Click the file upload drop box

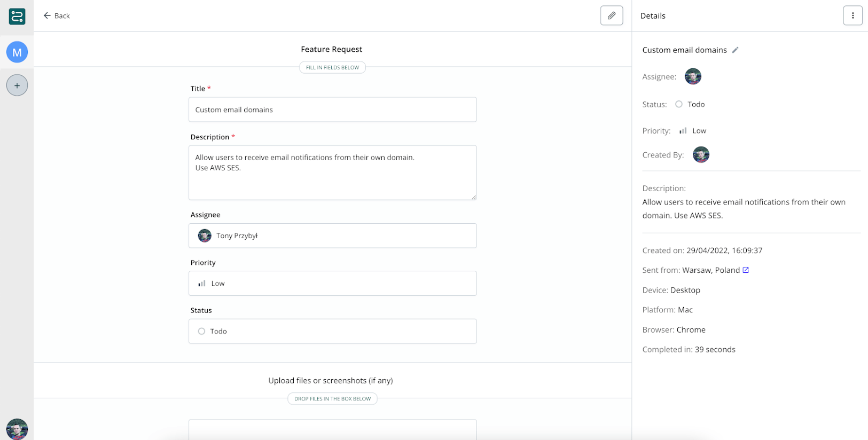tap(332, 429)
